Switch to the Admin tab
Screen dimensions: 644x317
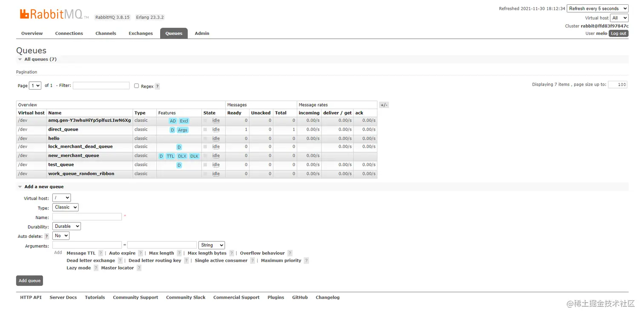tap(202, 33)
